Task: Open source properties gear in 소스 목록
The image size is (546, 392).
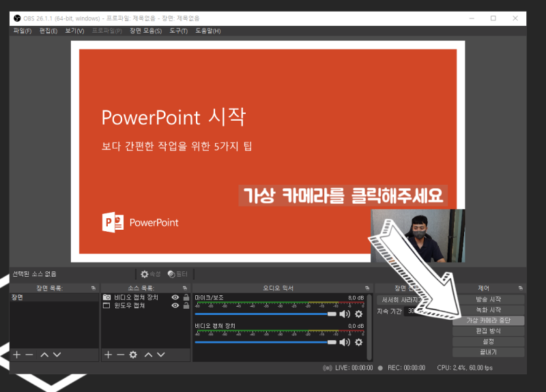Action: 133,355
